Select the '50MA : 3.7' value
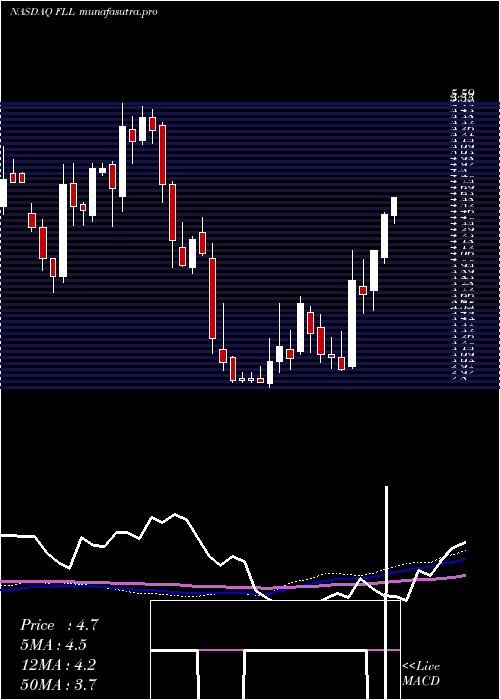 pyautogui.click(x=59, y=684)
